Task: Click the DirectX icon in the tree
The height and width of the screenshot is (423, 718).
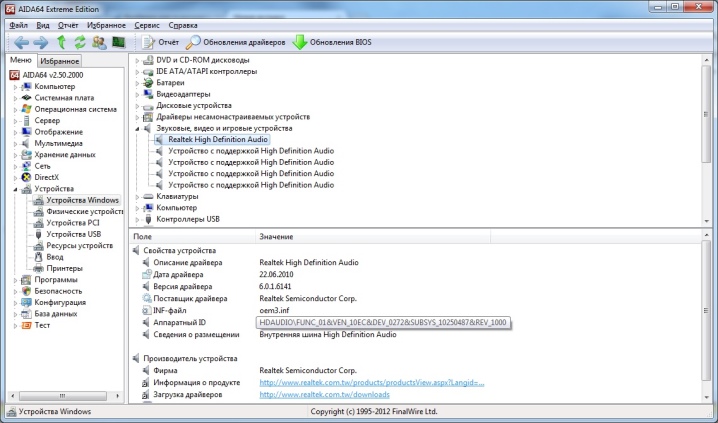Action: 27,178
